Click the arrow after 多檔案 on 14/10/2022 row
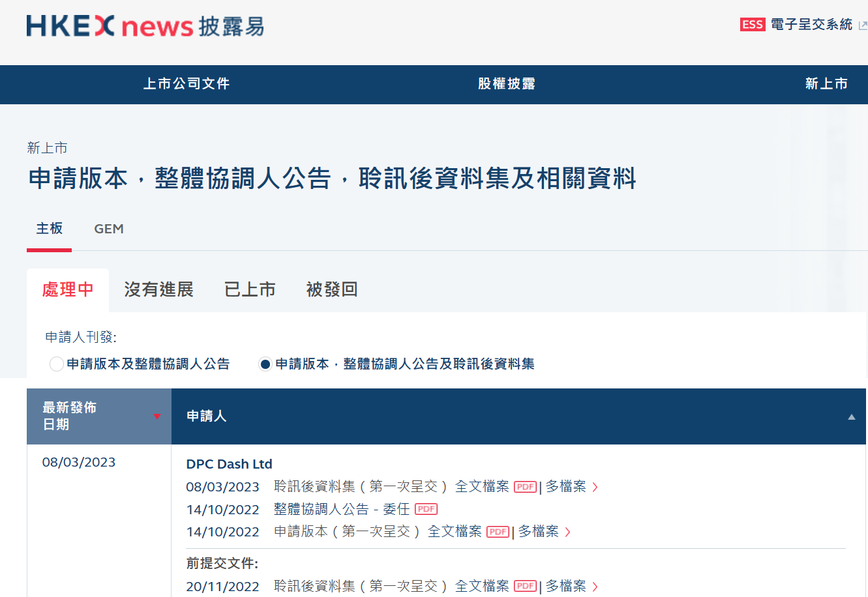This screenshot has height=597, width=868. coord(567,532)
